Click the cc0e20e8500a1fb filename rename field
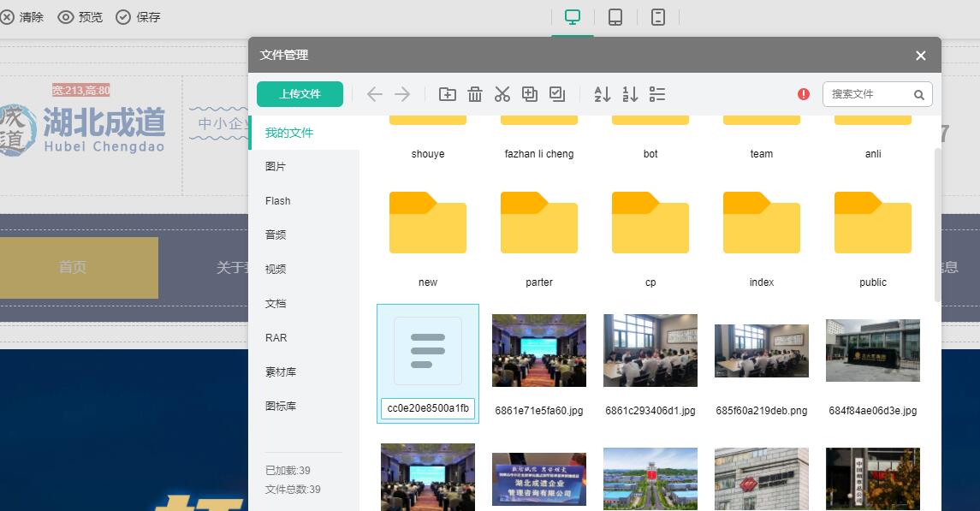 click(x=428, y=408)
